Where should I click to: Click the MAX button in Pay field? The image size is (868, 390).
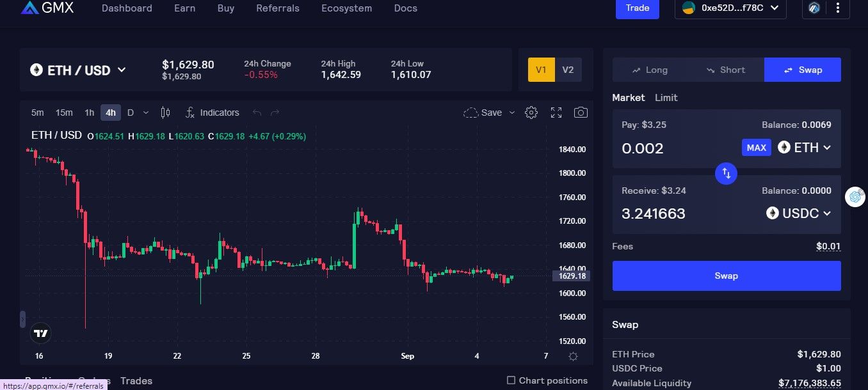[x=756, y=148]
